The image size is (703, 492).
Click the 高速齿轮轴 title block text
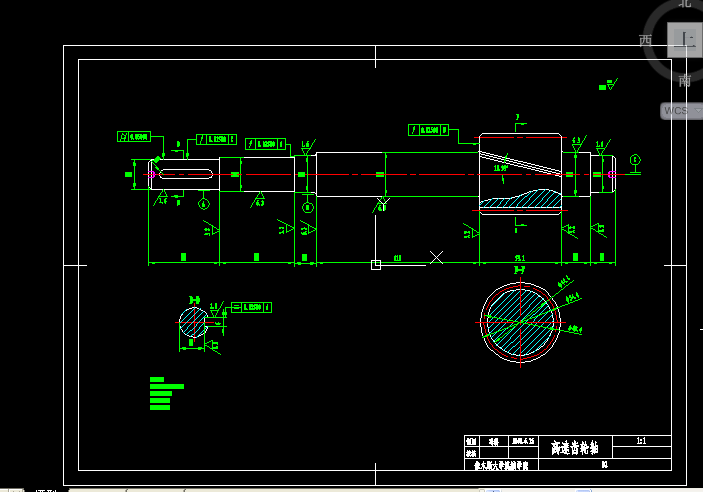(x=574, y=447)
